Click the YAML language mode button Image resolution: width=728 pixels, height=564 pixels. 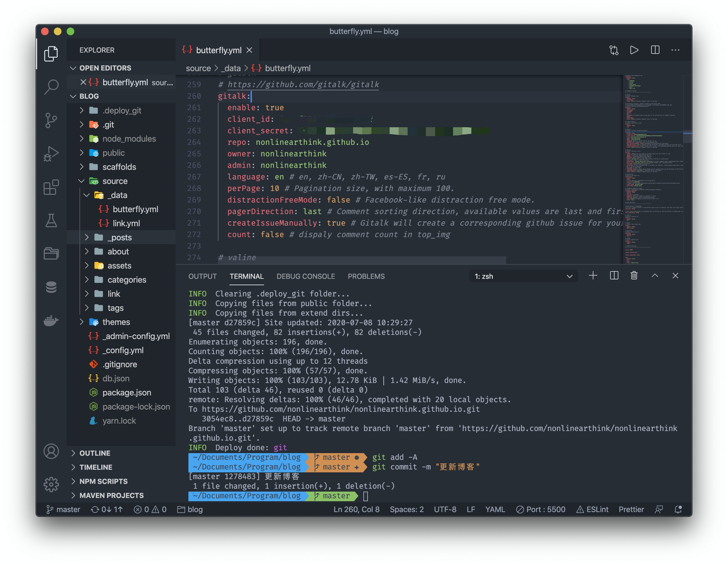coord(495,509)
